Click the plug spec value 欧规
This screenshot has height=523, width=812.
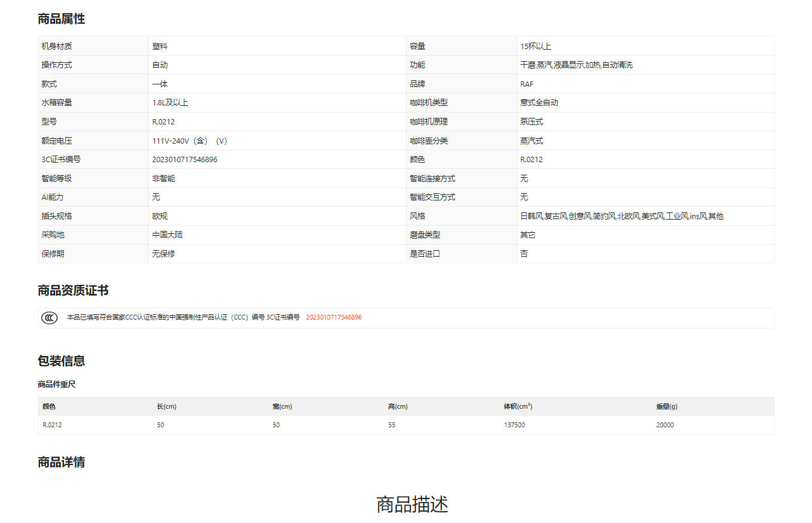(x=160, y=216)
